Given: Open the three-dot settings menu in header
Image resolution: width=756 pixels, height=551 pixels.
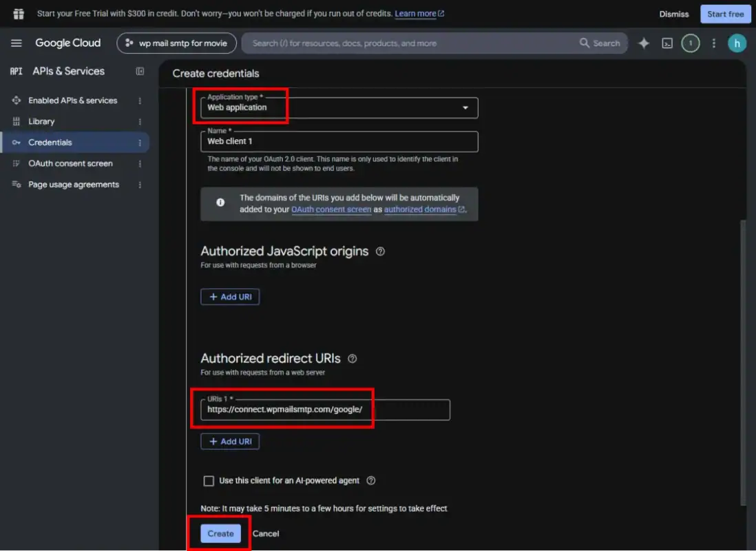Looking at the screenshot, I should pyautogui.click(x=713, y=43).
